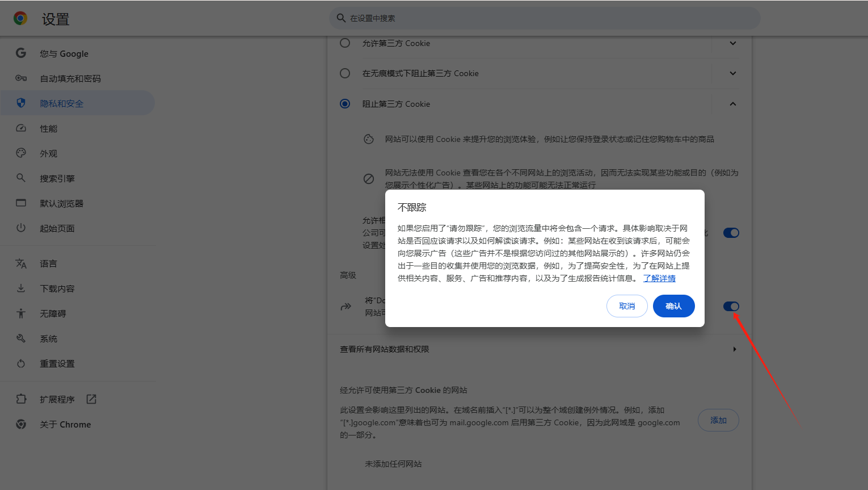The width and height of the screenshot is (868, 490).
Task: Select 阻止第三方 Cookie radio button
Action: (x=345, y=104)
